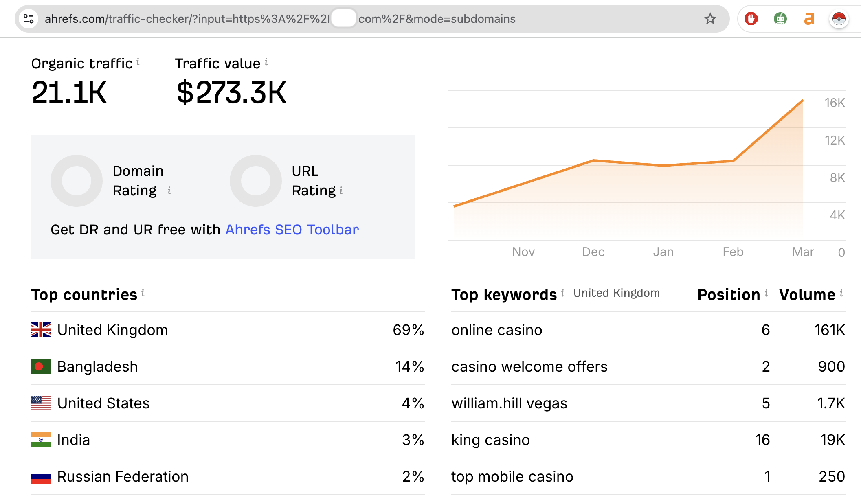Click the Domain Rating gauge circle

[77, 181]
